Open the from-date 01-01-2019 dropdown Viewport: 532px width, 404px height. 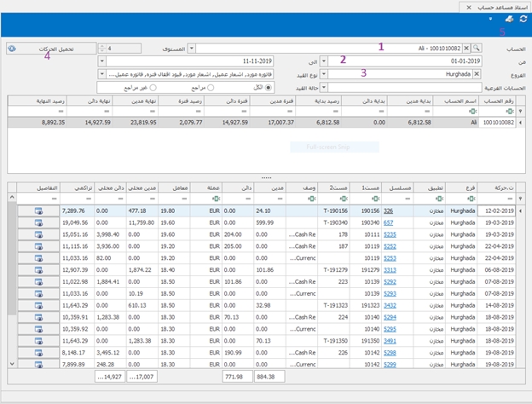pyautogui.click(x=322, y=61)
